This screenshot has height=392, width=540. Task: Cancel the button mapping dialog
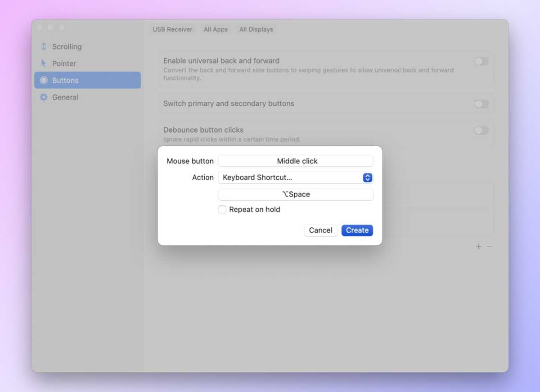[x=320, y=230]
